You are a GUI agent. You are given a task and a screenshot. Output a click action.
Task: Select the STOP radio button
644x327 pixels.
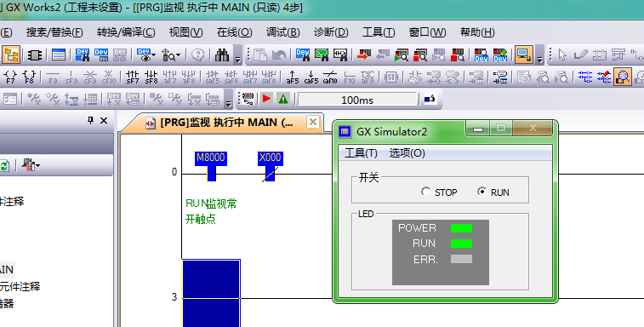(425, 192)
